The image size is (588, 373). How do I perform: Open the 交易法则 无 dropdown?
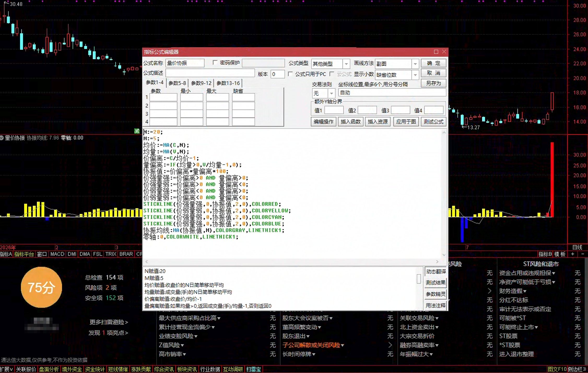pyautogui.click(x=331, y=93)
